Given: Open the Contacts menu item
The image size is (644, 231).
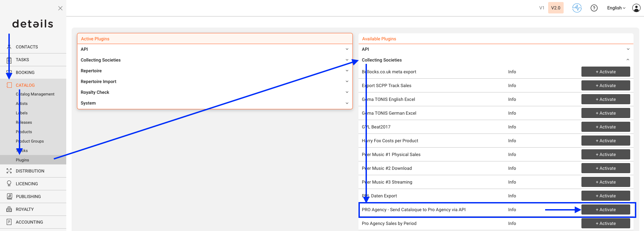Looking at the screenshot, I should (27, 47).
